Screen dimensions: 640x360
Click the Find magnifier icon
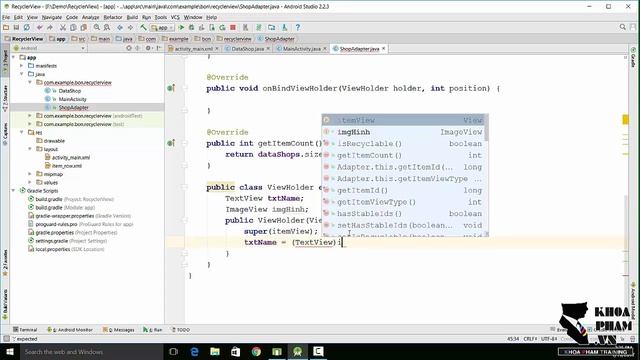point(97,27)
